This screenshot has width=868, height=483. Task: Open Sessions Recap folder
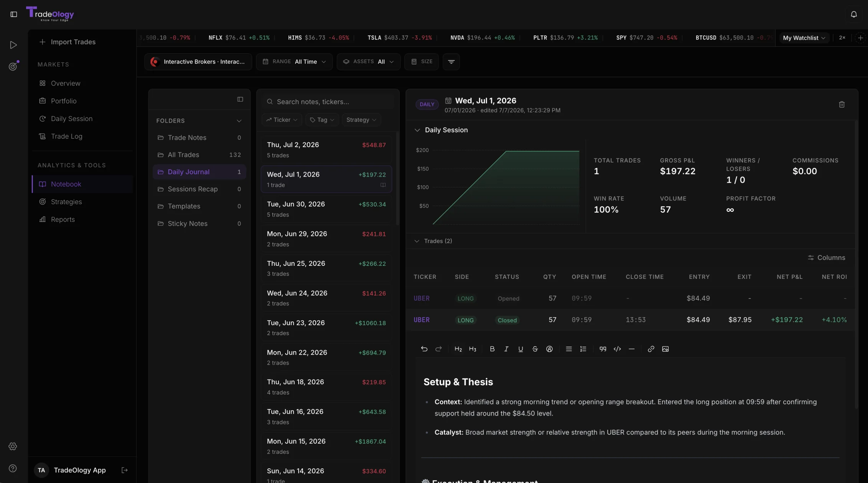click(199, 189)
